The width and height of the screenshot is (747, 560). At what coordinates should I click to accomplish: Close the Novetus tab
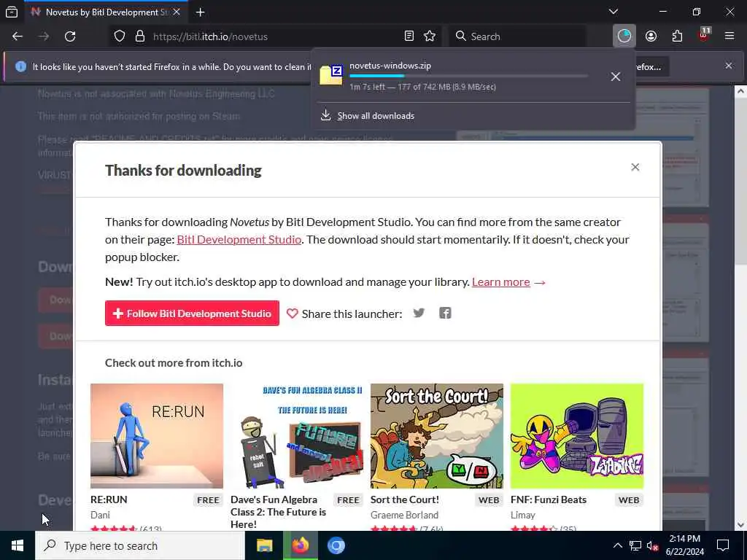[x=177, y=12]
